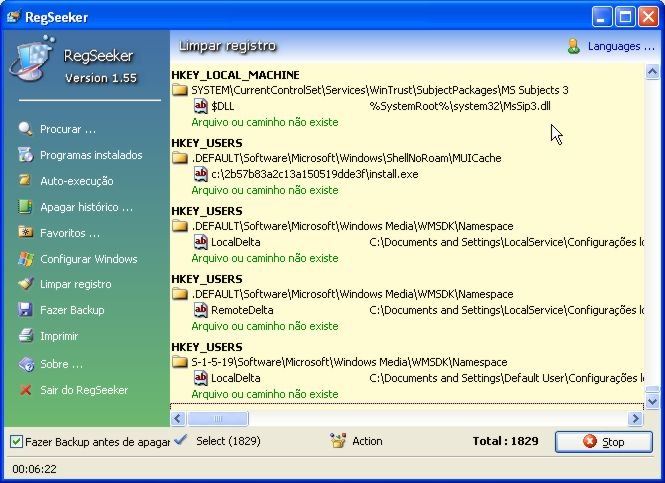Click the Auto-execução icon
This screenshot has width=665, height=483.
pos(25,181)
